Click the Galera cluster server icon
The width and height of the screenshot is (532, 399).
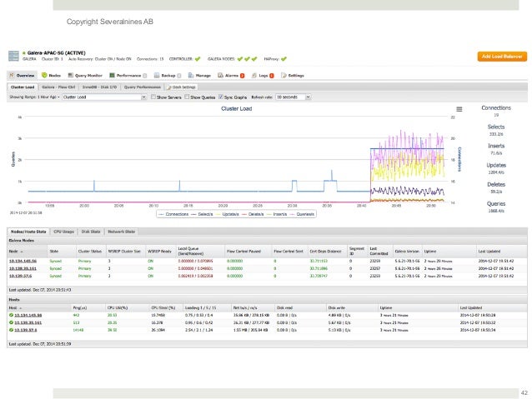click(13, 56)
